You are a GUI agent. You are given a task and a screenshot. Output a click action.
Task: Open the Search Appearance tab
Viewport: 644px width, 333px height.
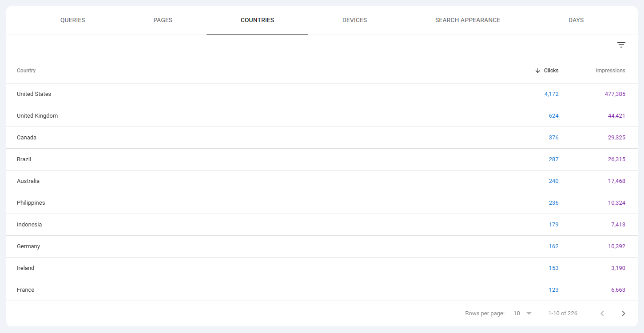468,20
